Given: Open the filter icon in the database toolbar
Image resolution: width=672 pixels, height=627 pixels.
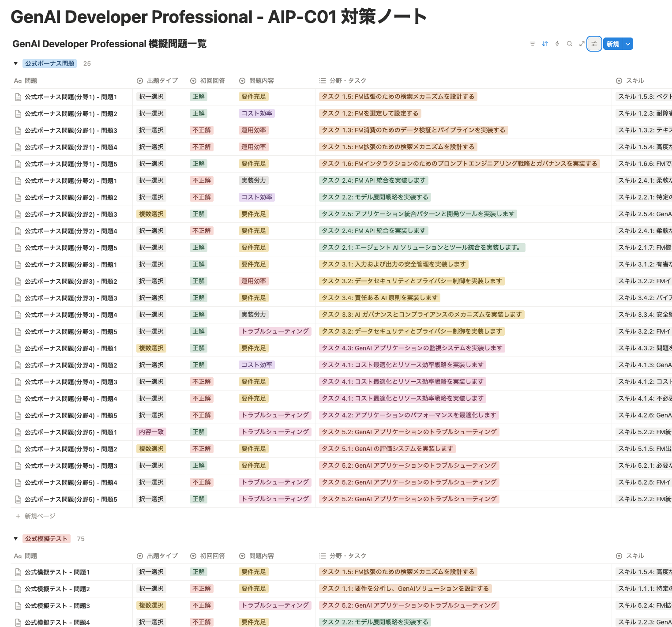Looking at the screenshot, I should point(532,44).
